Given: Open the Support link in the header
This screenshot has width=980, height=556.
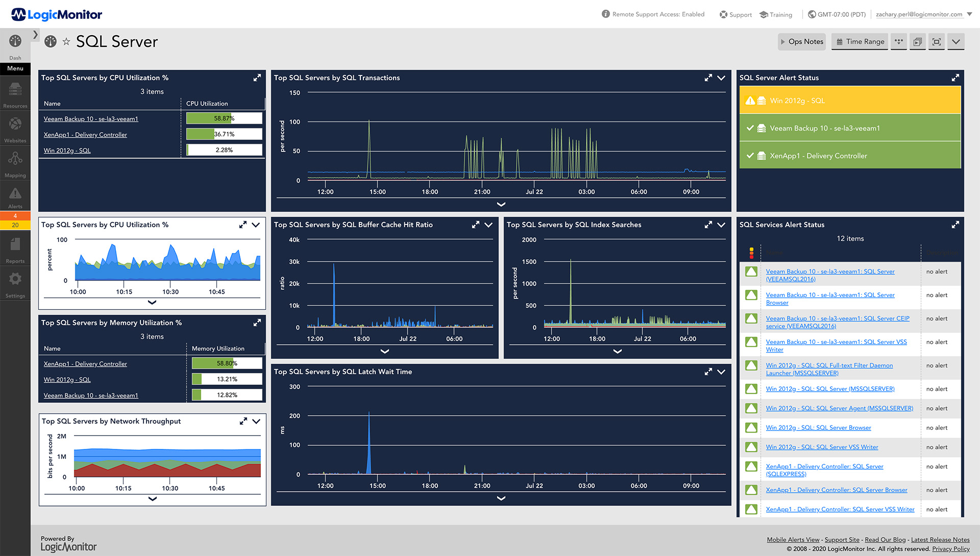Looking at the screenshot, I should pos(736,15).
